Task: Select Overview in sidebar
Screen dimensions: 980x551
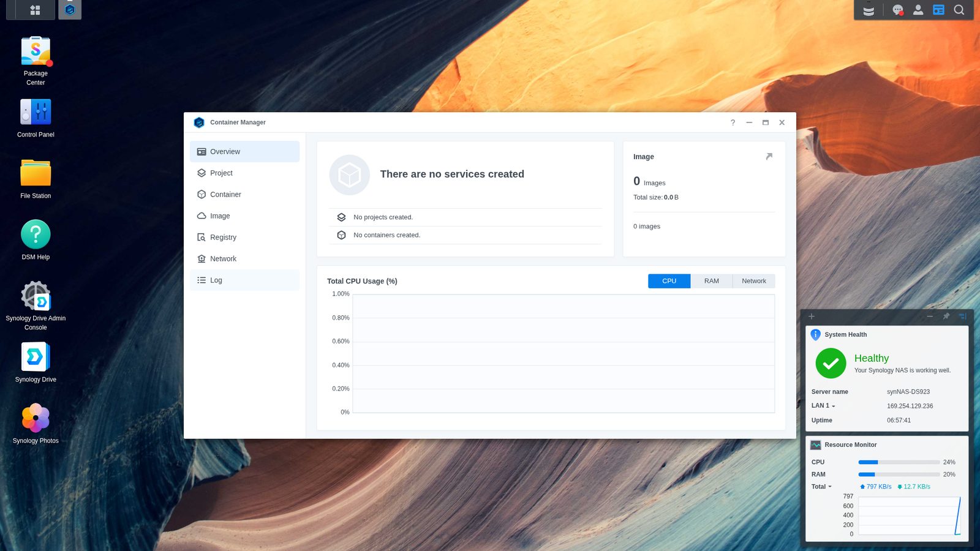Action: coord(244,152)
